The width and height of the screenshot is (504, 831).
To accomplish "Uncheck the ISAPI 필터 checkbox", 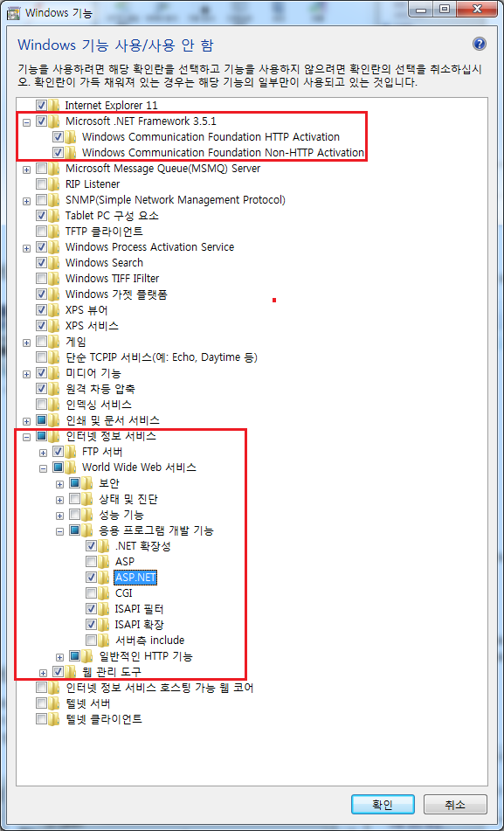I will (x=91, y=608).
